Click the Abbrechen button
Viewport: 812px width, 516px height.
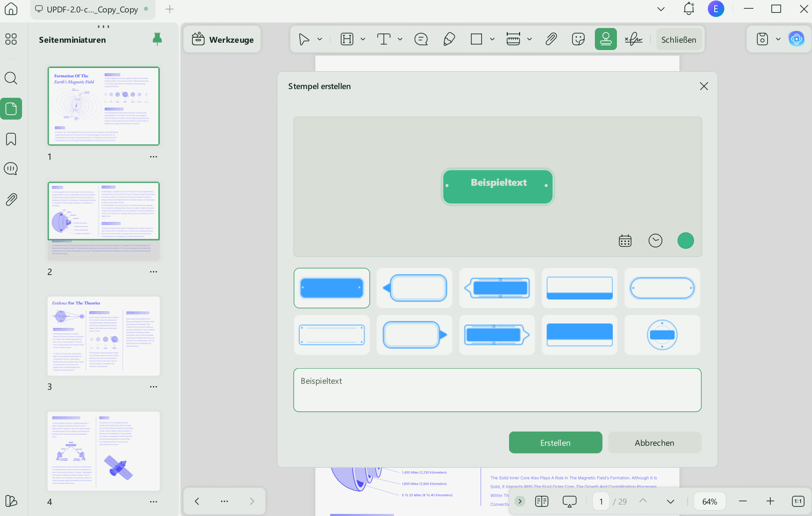[655, 443]
